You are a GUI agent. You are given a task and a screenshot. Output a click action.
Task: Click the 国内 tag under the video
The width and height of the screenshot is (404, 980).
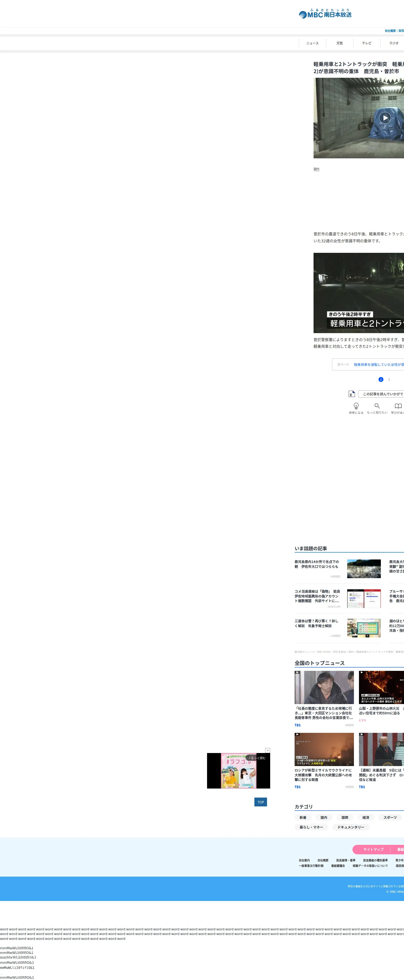(316, 169)
